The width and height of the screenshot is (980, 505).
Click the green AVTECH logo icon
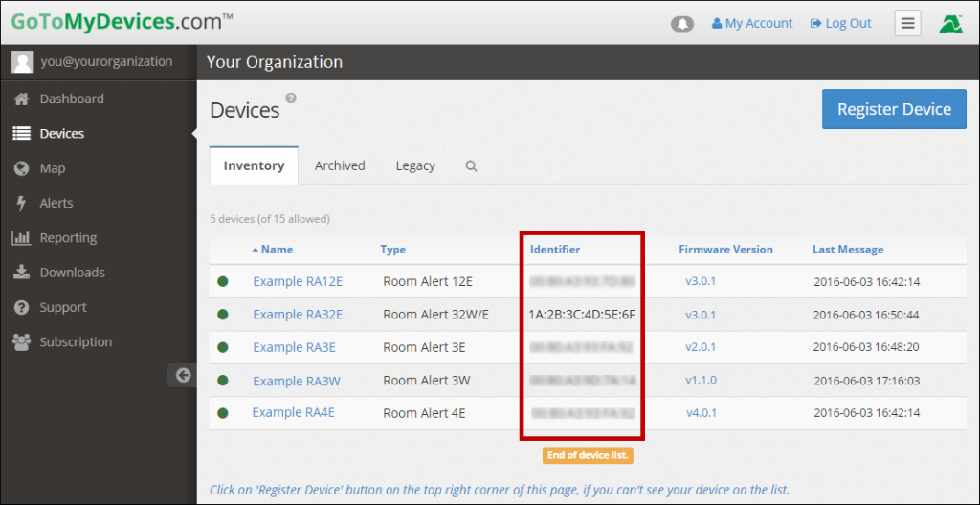950,24
